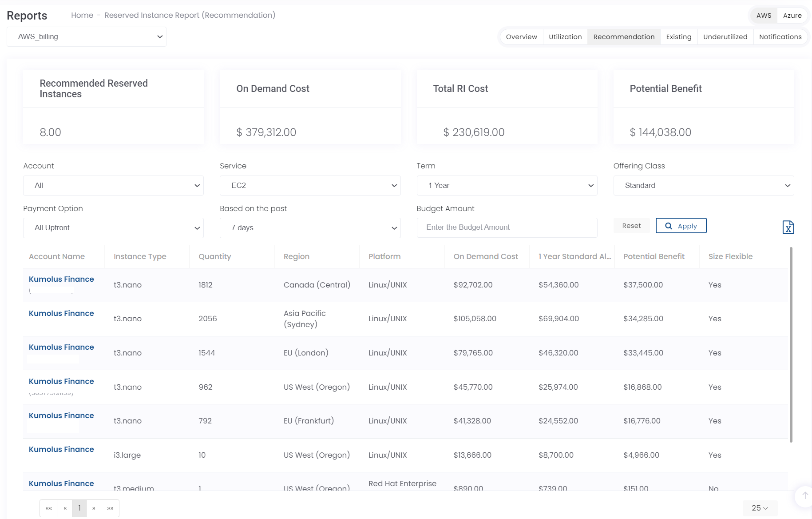Switch to the Utilization tab

pos(565,37)
